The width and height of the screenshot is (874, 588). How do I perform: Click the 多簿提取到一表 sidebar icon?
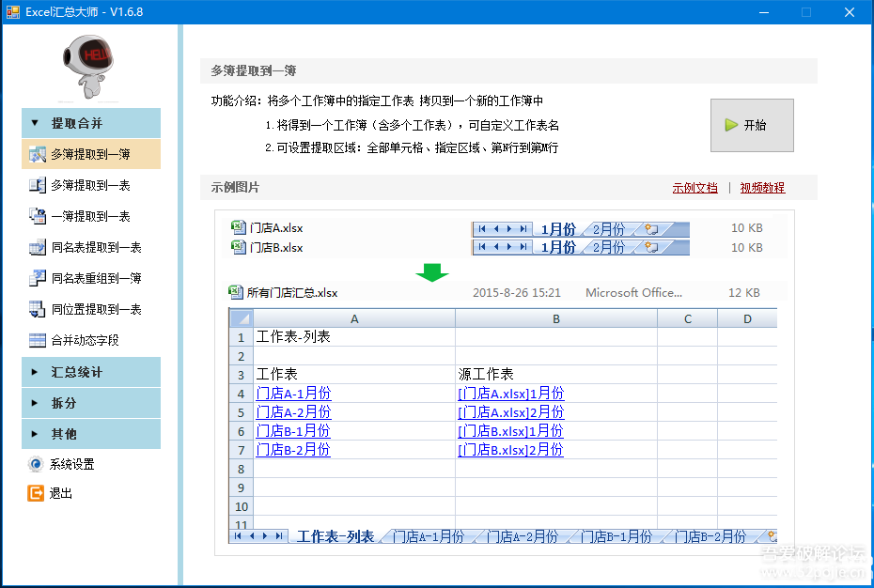(x=38, y=185)
